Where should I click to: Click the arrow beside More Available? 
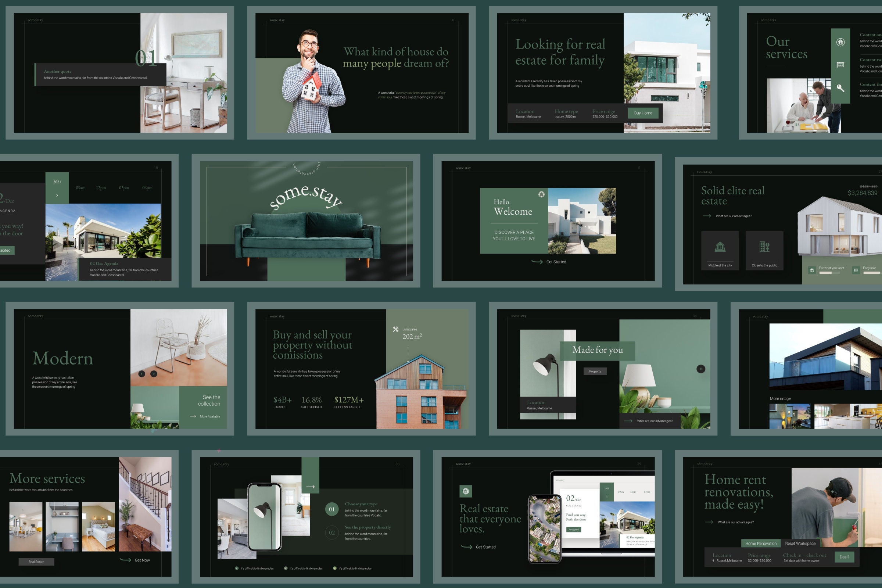[x=193, y=416]
